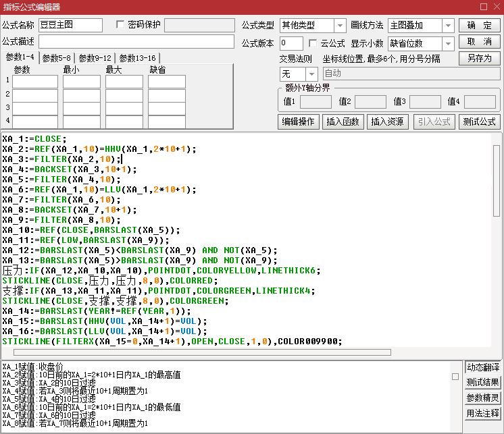Switch to the 参数5-8 tab
The height and width of the screenshot is (434, 504).
56,58
